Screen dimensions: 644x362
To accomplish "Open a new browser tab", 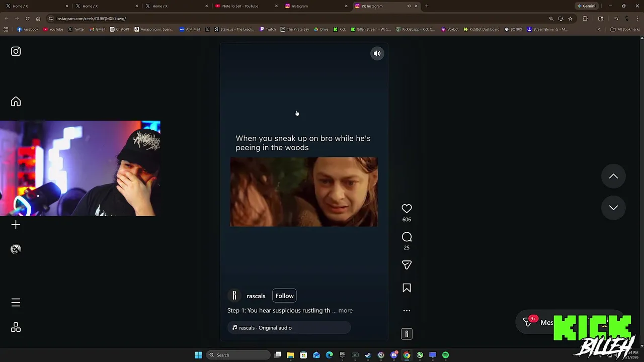I will coord(427,6).
